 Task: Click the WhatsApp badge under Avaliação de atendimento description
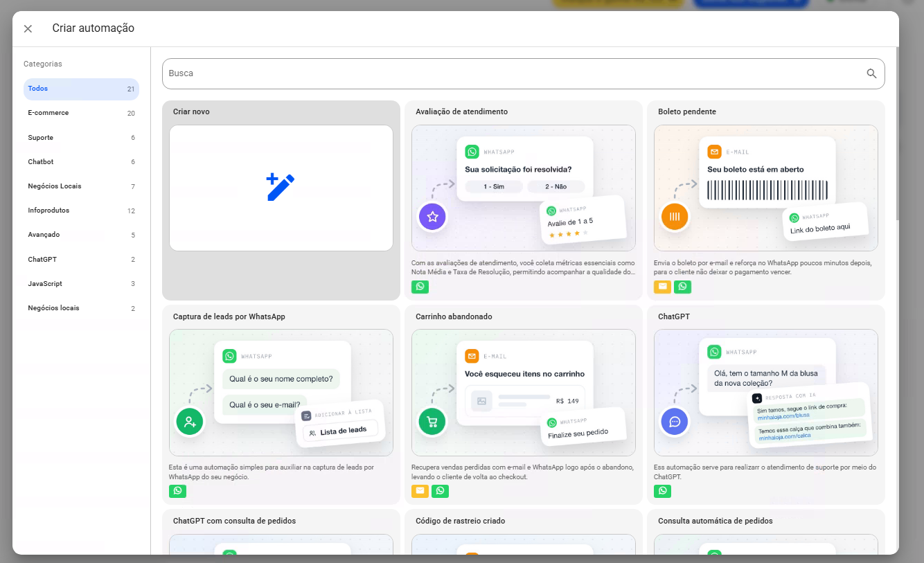tap(420, 287)
